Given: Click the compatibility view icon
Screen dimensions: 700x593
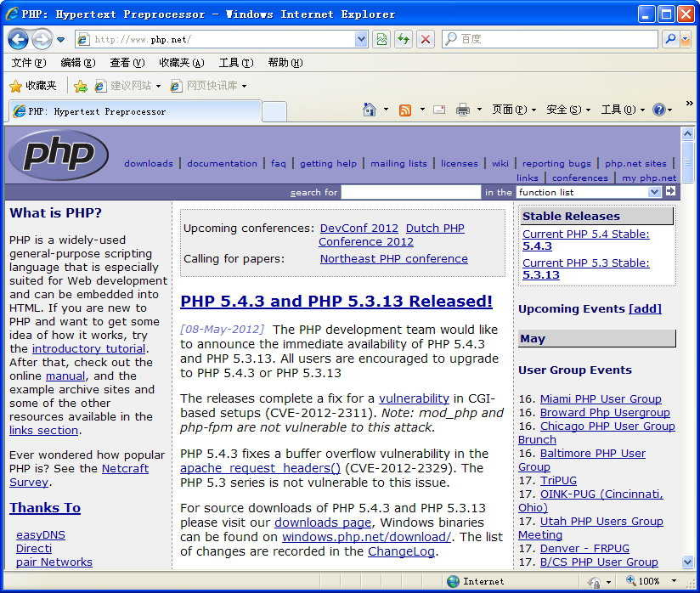Looking at the screenshot, I should click(381, 39).
